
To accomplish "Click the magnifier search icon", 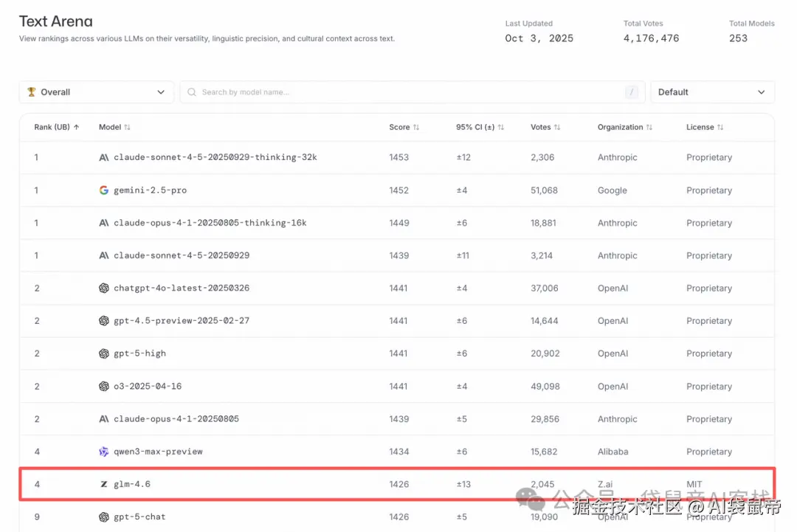I will click(192, 92).
